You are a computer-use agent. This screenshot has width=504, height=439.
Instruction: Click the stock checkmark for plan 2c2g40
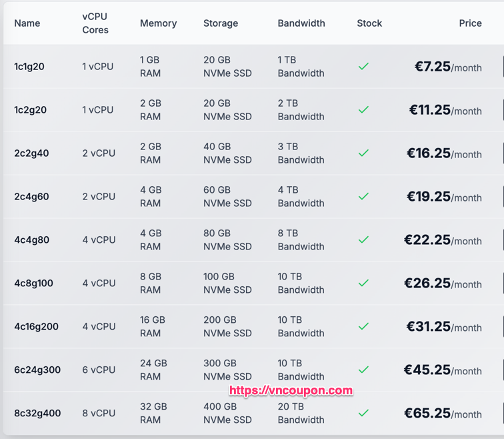363,153
